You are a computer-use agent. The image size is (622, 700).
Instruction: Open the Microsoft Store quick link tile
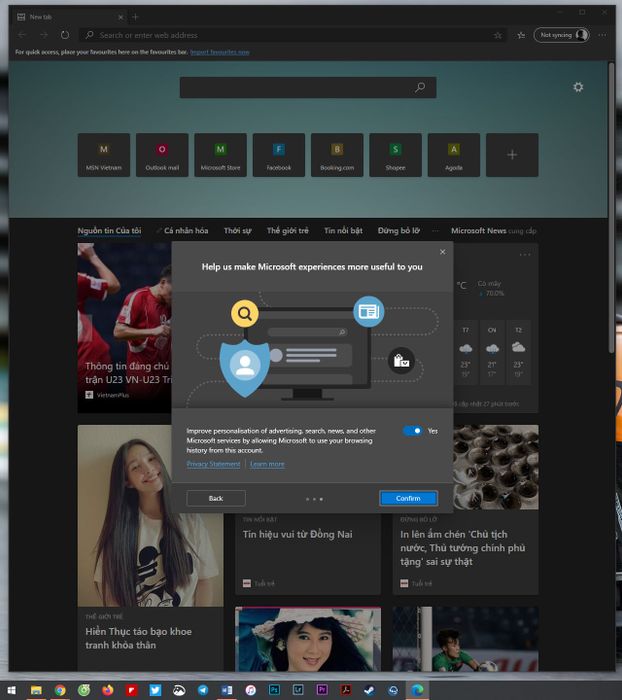(221, 154)
